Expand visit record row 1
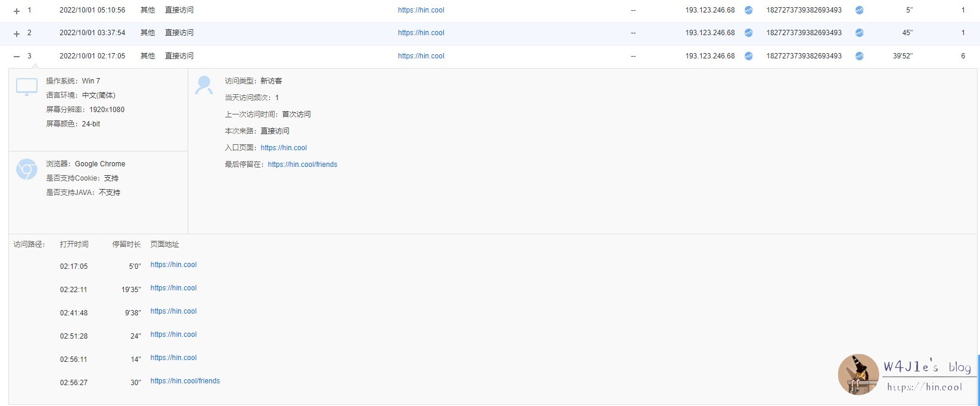This screenshot has width=980, height=406. (x=17, y=11)
